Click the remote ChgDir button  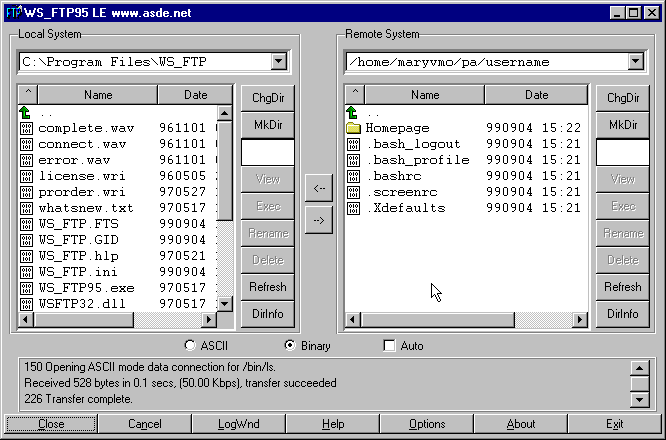click(623, 98)
